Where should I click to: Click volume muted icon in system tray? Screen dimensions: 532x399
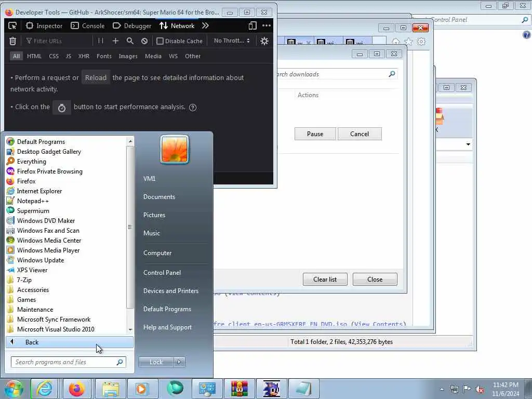coord(480,390)
